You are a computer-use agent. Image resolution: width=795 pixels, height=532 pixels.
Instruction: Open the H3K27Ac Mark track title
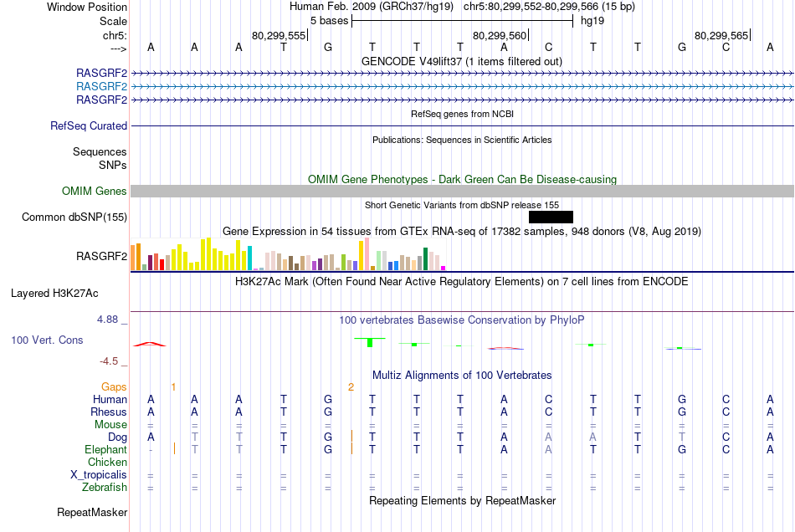click(x=462, y=282)
